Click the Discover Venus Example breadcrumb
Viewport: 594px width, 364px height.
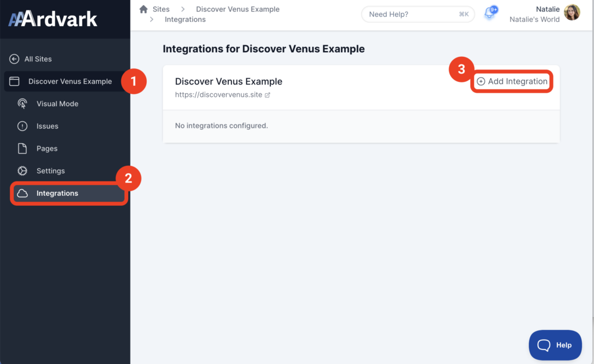pos(237,9)
